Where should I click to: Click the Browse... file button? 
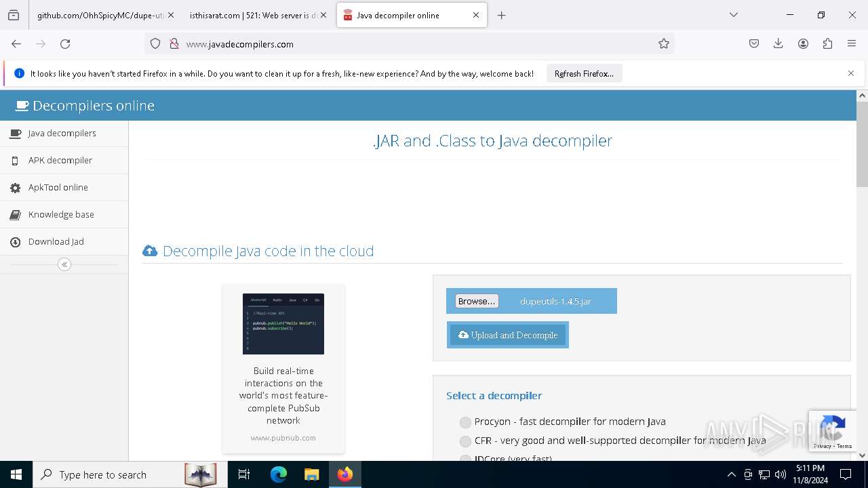477,301
